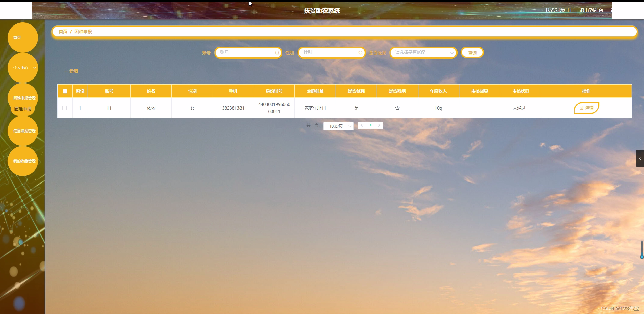Open 信息填报管理 from the sidebar
The height and width of the screenshot is (314, 644).
click(x=22, y=131)
